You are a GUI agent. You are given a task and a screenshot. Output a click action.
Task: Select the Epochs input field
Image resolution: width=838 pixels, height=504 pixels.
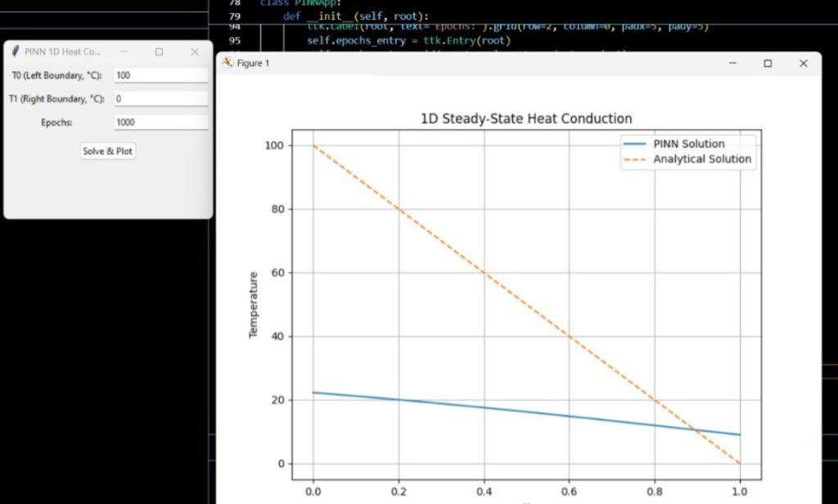(160, 123)
